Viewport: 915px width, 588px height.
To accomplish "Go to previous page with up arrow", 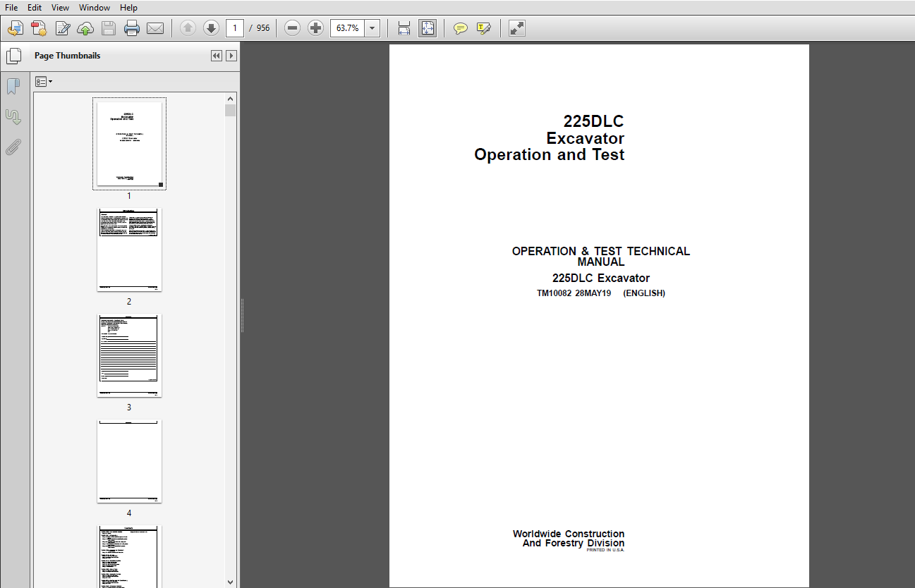I will tap(188, 28).
